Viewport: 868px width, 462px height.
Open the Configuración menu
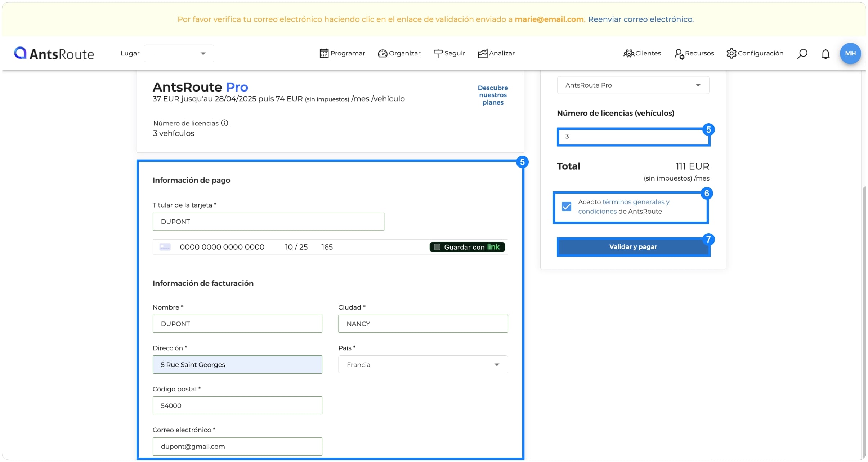[755, 53]
